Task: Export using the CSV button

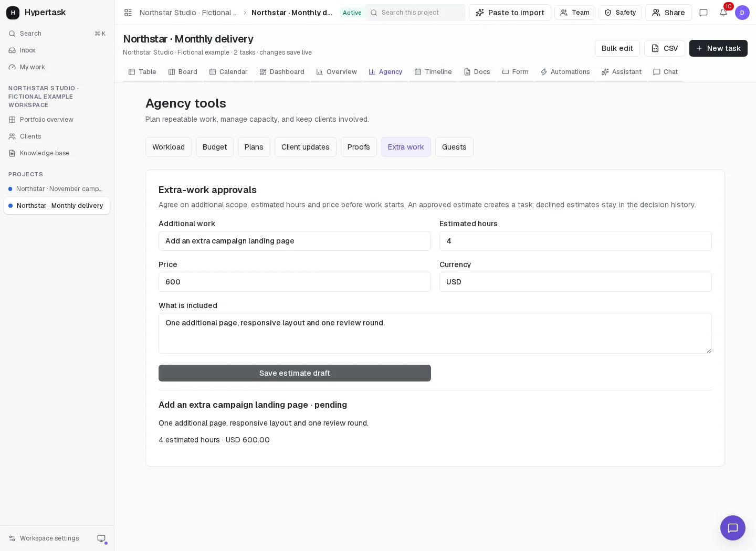Action: pos(665,48)
